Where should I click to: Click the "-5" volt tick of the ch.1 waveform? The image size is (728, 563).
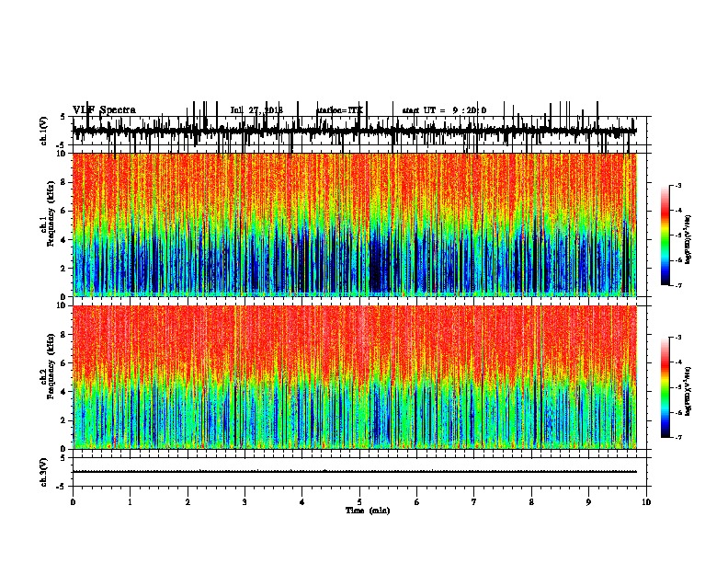62,145
